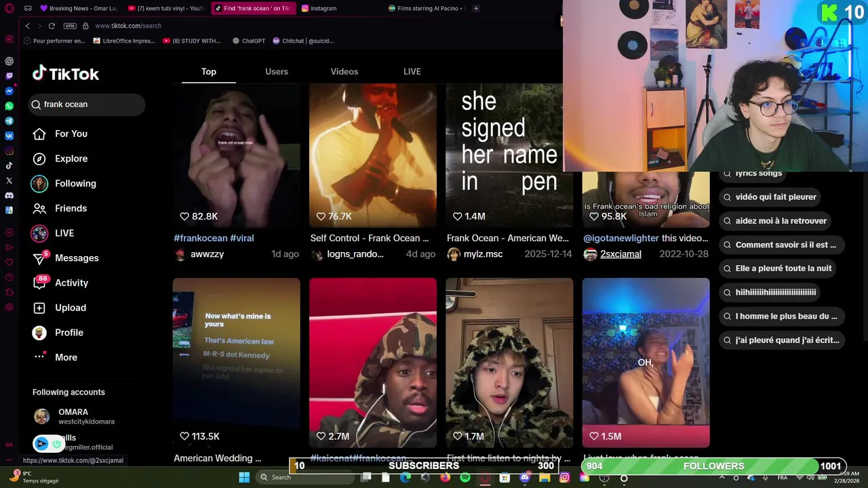Viewport: 868px width, 488px height.
Task: Click the TikTok logo
Action: click(66, 73)
